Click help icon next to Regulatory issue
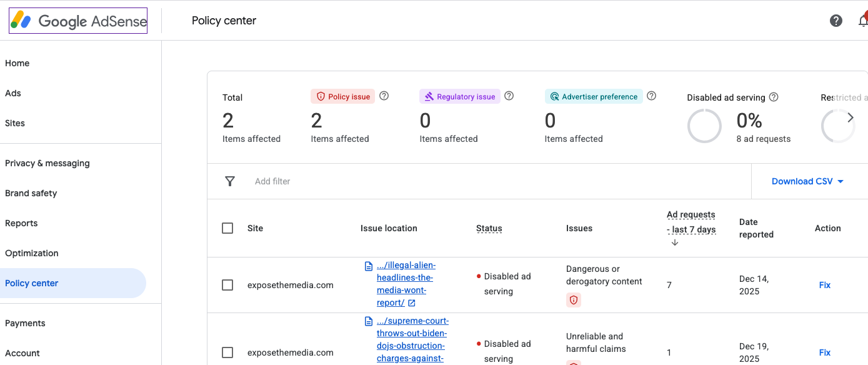This screenshot has height=365, width=868. coord(509,96)
